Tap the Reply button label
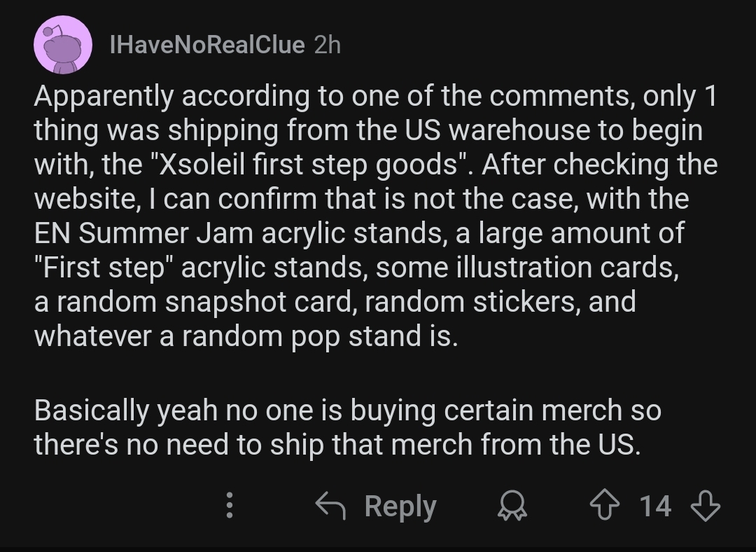 click(400, 506)
